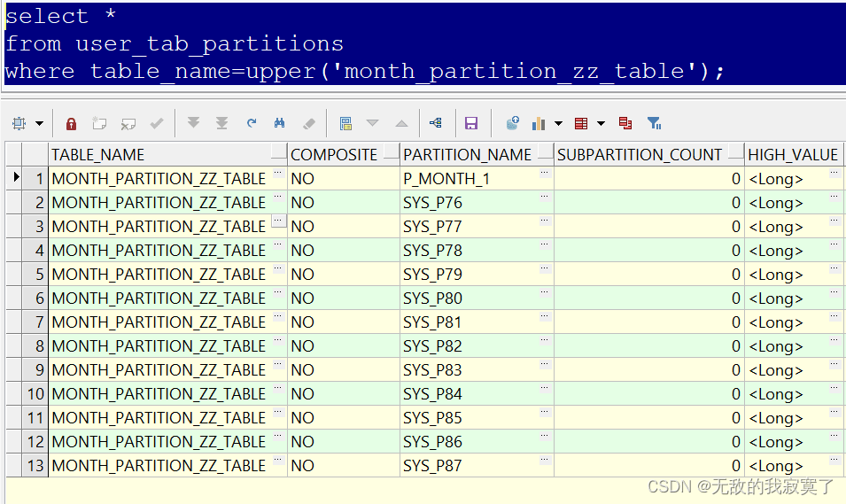Click the 'select *' line in SQL editor
The image size is (846, 504).
pyautogui.click(x=60, y=16)
